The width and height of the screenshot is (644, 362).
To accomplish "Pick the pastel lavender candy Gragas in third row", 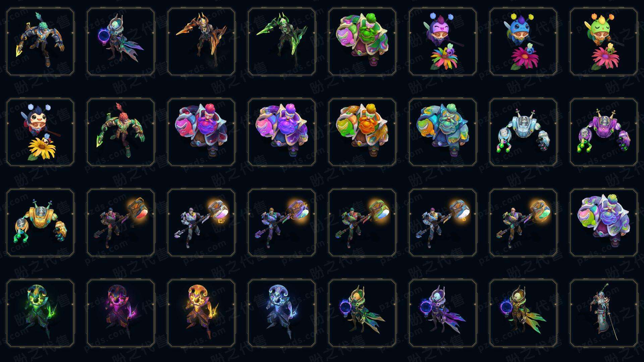I will 604,223.
